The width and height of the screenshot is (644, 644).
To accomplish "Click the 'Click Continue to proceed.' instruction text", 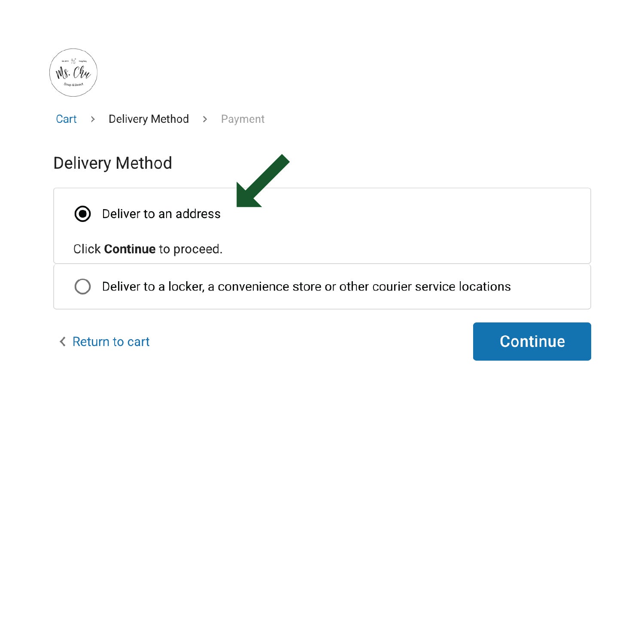I will (x=148, y=249).
